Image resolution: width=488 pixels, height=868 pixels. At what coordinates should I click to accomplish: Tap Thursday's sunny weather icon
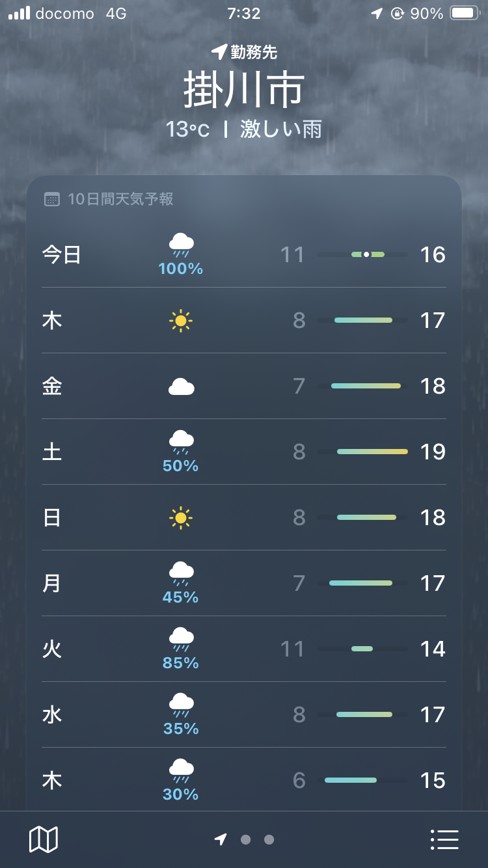[x=181, y=321]
